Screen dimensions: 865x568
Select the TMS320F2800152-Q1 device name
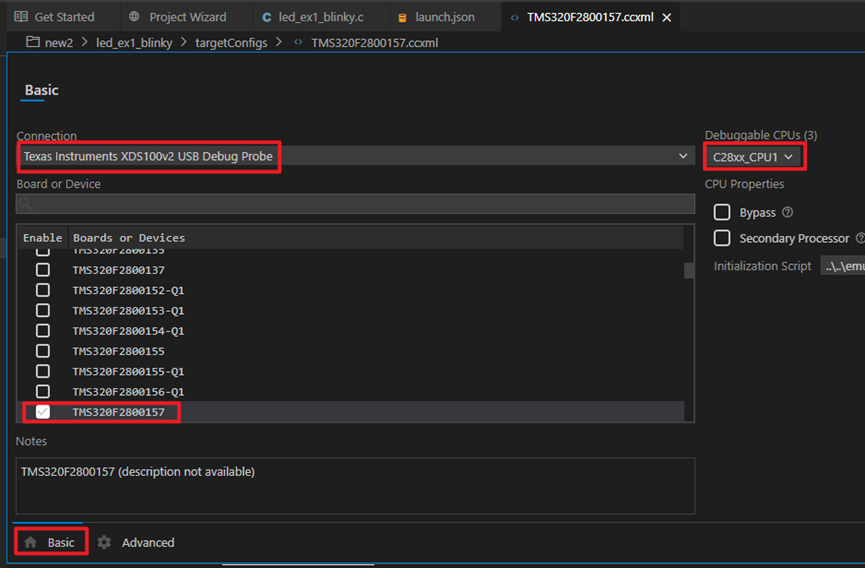coord(129,291)
